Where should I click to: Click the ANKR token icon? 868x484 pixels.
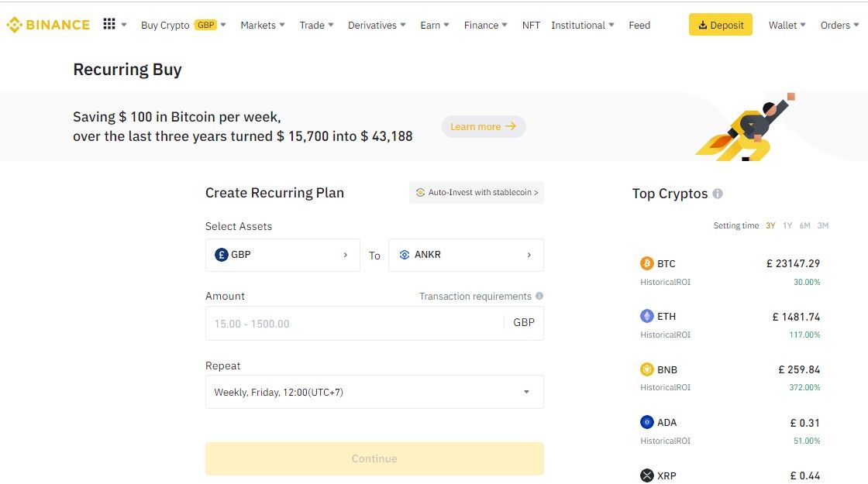click(405, 255)
